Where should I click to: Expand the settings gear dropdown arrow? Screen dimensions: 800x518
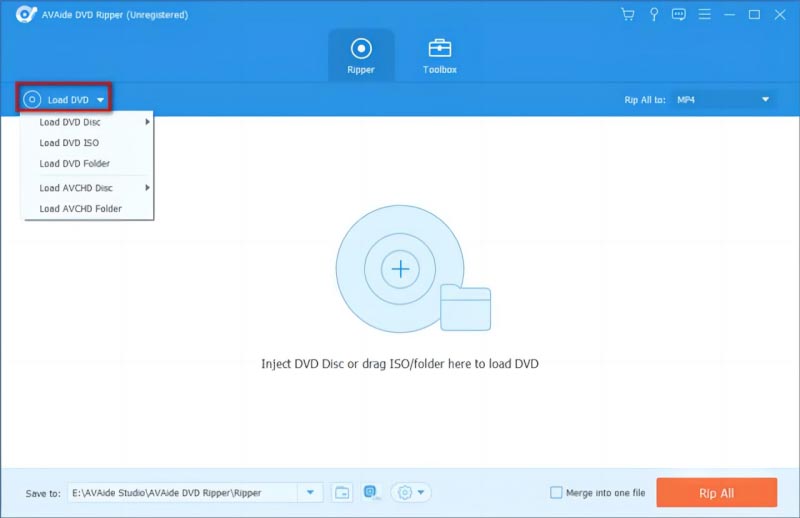(x=421, y=493)
